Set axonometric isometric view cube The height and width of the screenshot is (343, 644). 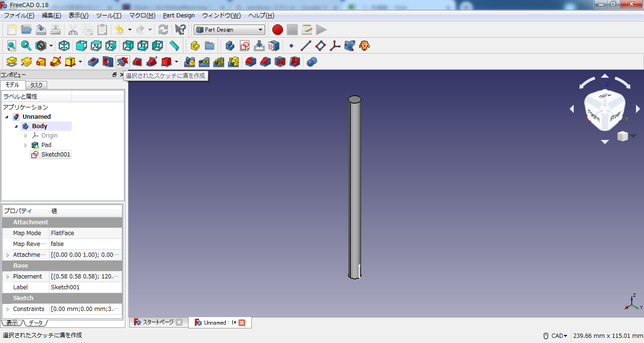click(64, 46)
